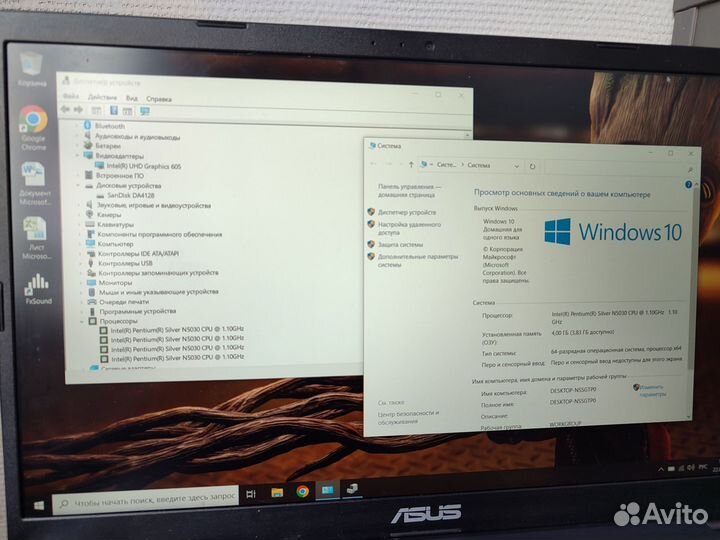Image resolution: width=720 pixels, height=540 pixels.
Task: Select Контроллеры запоминающих устройств category
Action: pyautogui.click(x=158, y=273)
